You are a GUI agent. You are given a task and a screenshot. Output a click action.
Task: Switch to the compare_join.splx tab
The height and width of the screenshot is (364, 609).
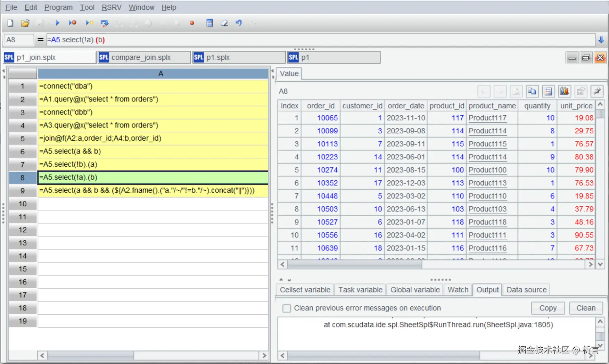point(145,57)
